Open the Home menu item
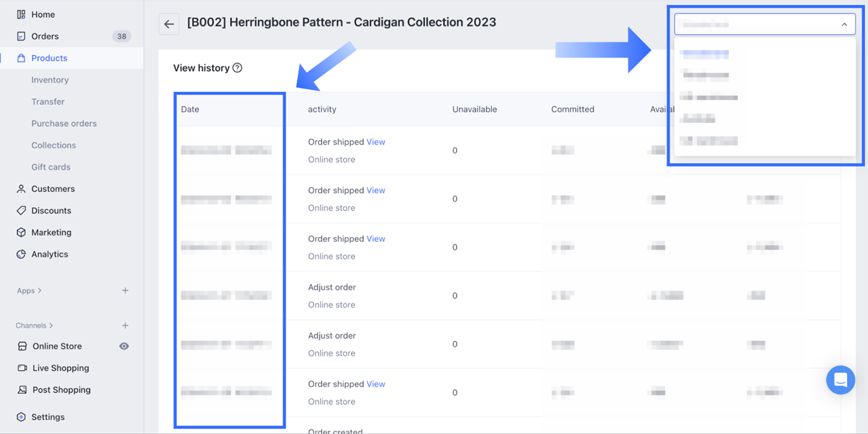Viewport: 868px width, 434px height. 43,14
